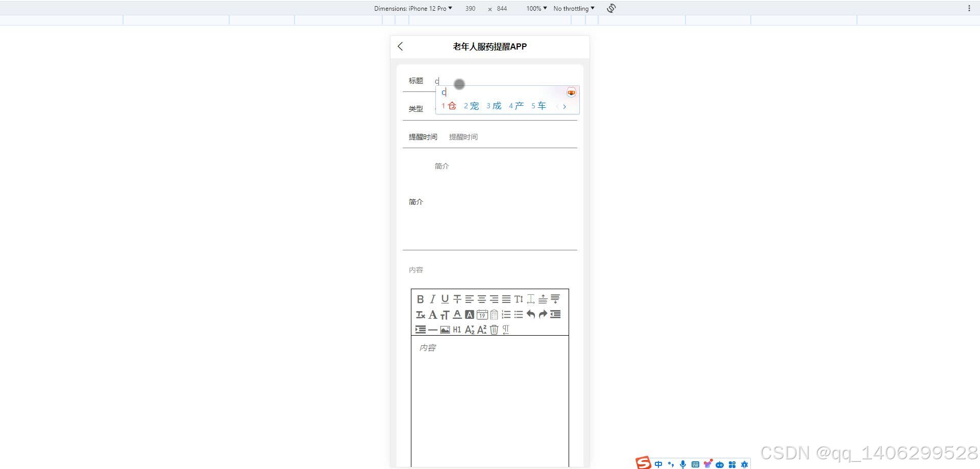This screenshot has height=469, width=980.
Task: Select IME candidate 4 产
Action: click(x=516, y=106)
